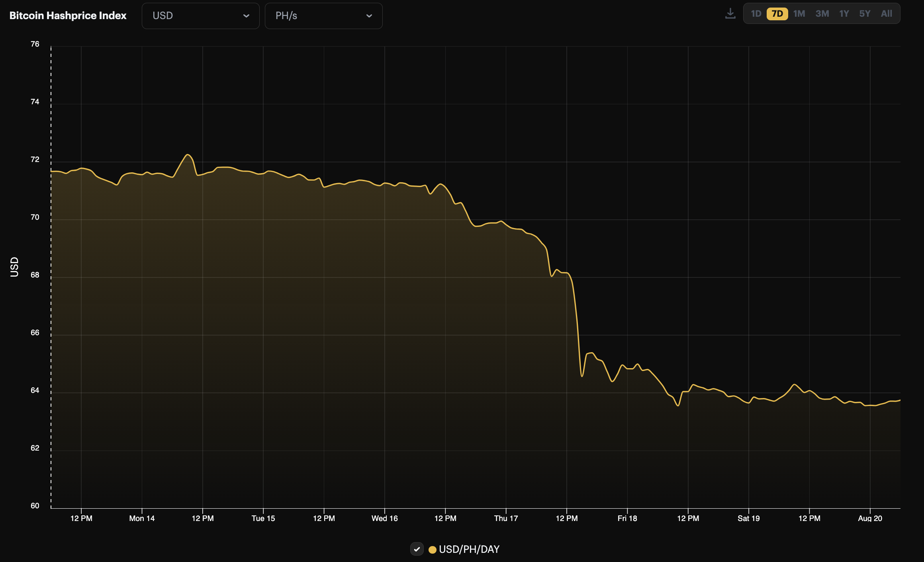Image resolution: width=924 pixels, height=562 pixels.
Task: Switch to the 1M time range
Action: [x=799, y=13]
